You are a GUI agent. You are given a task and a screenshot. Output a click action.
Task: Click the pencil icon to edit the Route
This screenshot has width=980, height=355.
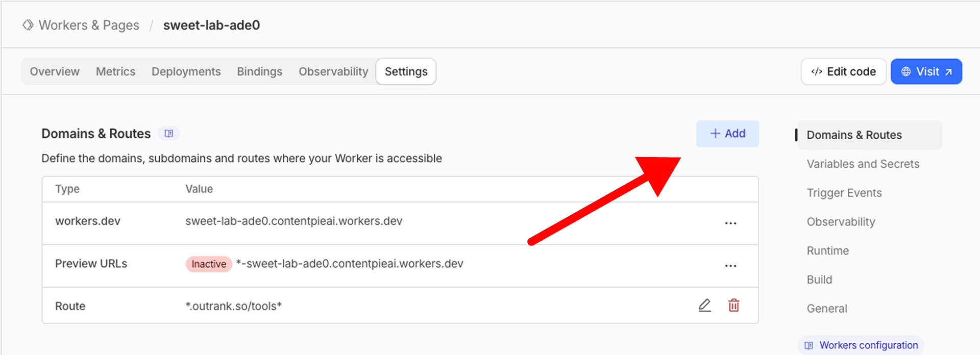point(705,305)
